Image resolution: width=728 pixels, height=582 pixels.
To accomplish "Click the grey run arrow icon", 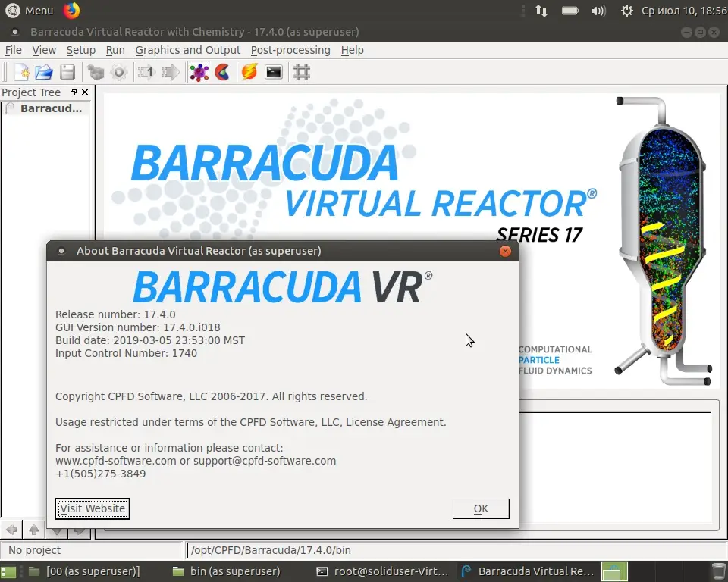I will click(x=171, y=72).
